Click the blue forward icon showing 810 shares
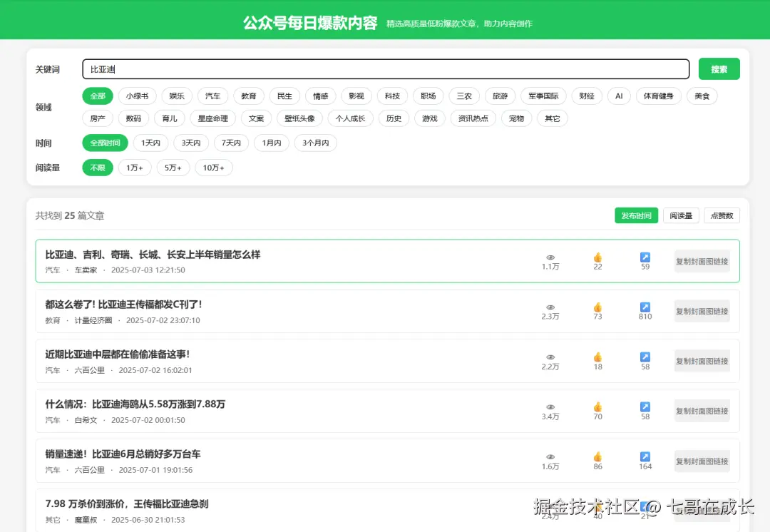The image size is (770, 532). [645, 306]
